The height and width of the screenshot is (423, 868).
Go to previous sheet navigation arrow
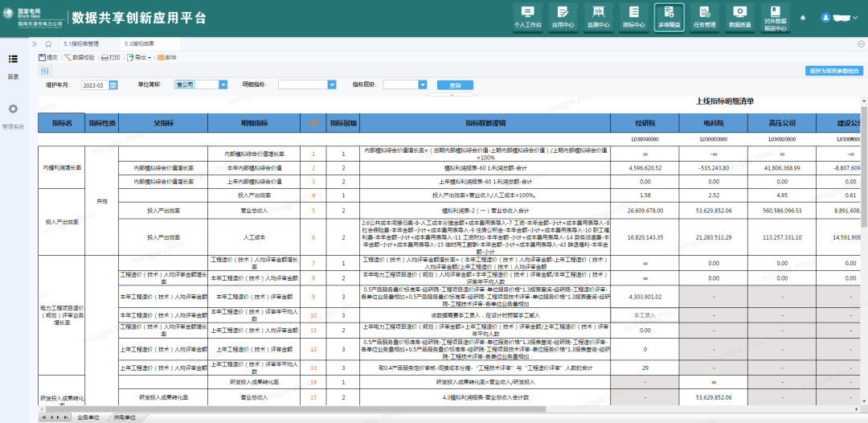coord(51,417)
